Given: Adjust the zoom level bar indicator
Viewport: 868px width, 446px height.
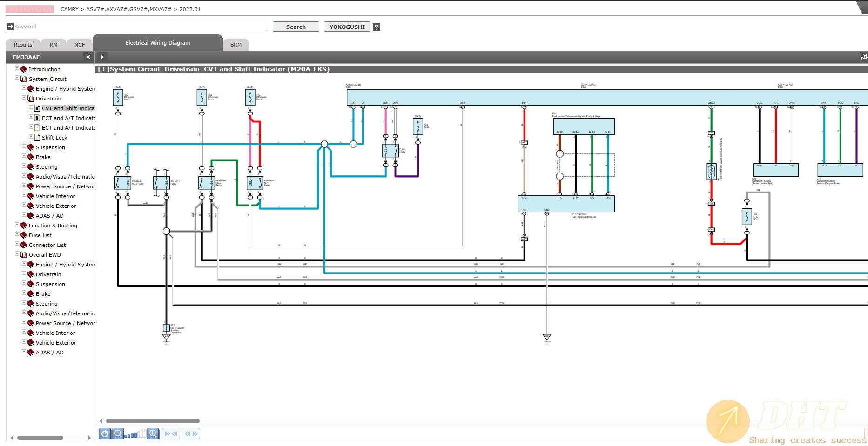Looking at the screenshot, I should click(x=135, y=434).
